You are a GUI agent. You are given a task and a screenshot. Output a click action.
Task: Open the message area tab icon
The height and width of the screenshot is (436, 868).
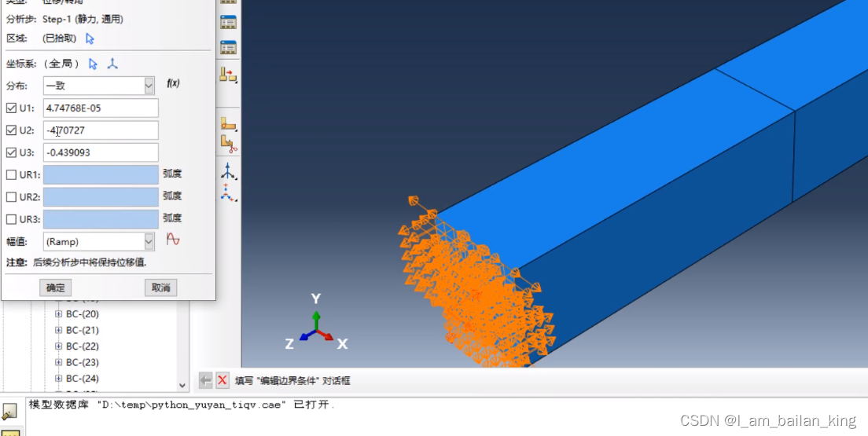(10, 411)
